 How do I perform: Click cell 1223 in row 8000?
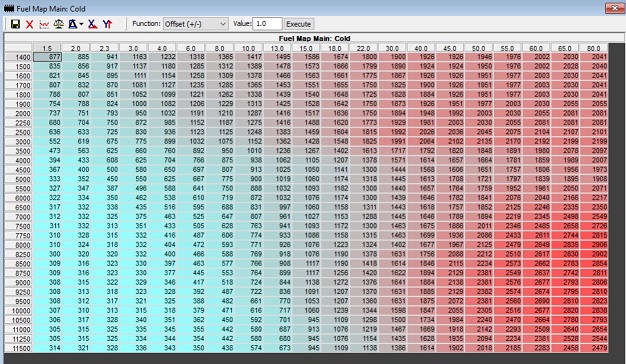click(x=335, y=245)
